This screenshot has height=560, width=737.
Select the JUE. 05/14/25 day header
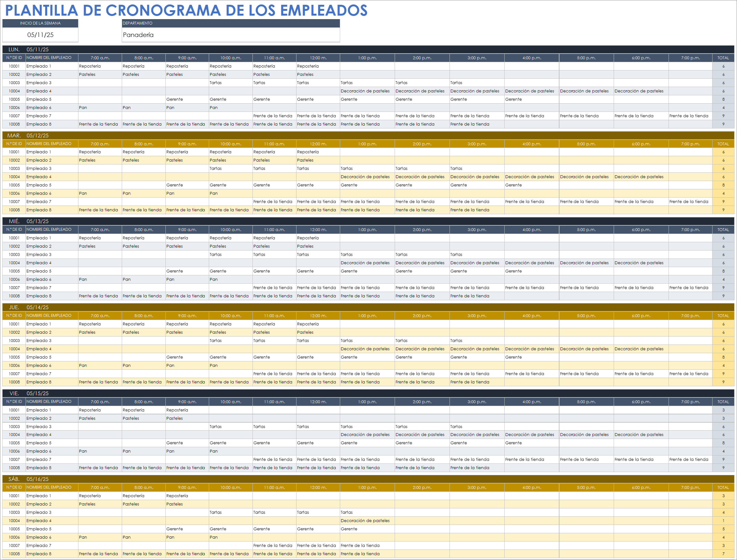point(368,307)
